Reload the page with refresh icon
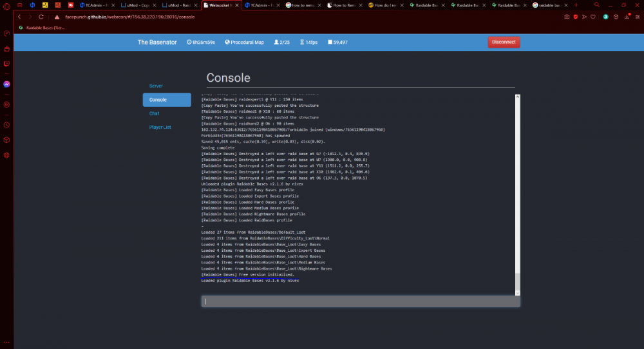Viewport: 644px width, 349px height. click(41, 17)
